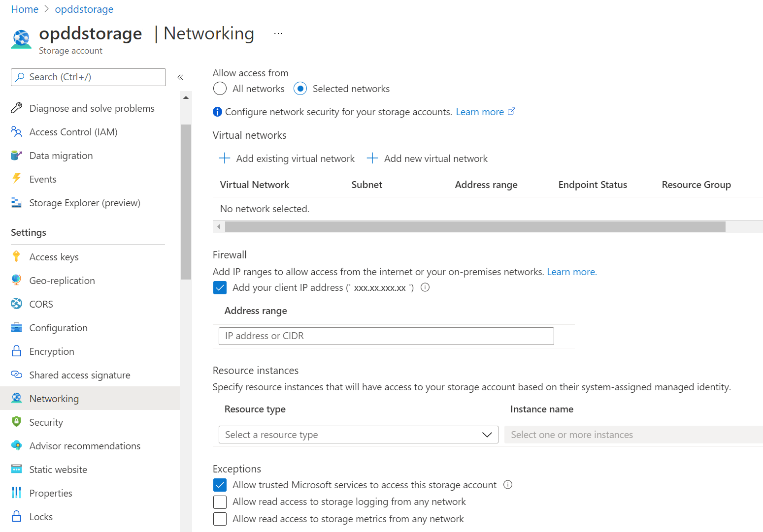763x532 pixels.
Task: Click the Properties bars icon
Action: click(x=16, y=493)
